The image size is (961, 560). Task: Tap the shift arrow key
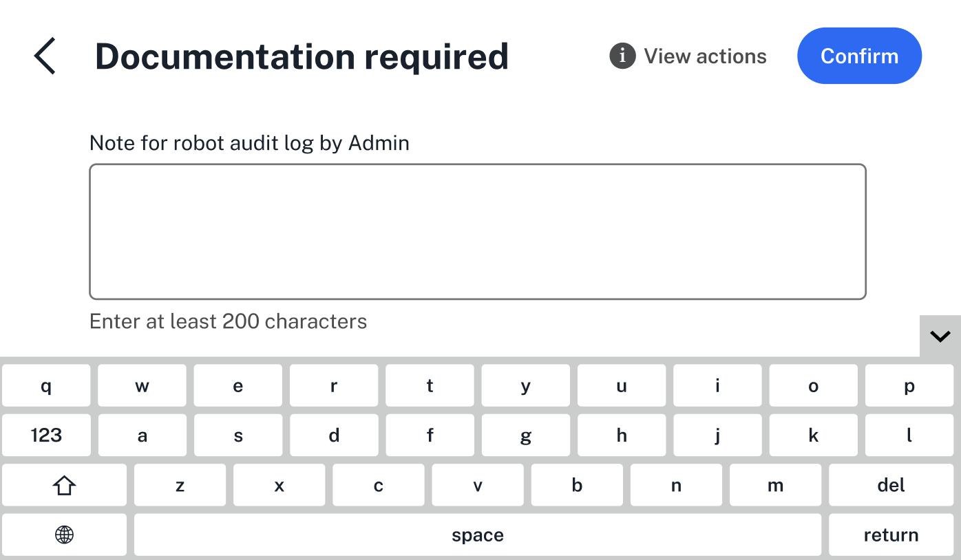(x=64, y=485)
